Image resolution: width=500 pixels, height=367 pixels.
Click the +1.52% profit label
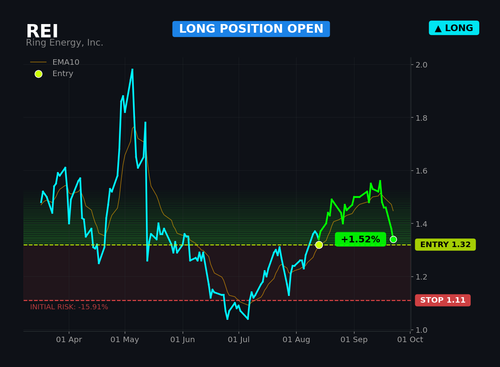click(360, 239)
